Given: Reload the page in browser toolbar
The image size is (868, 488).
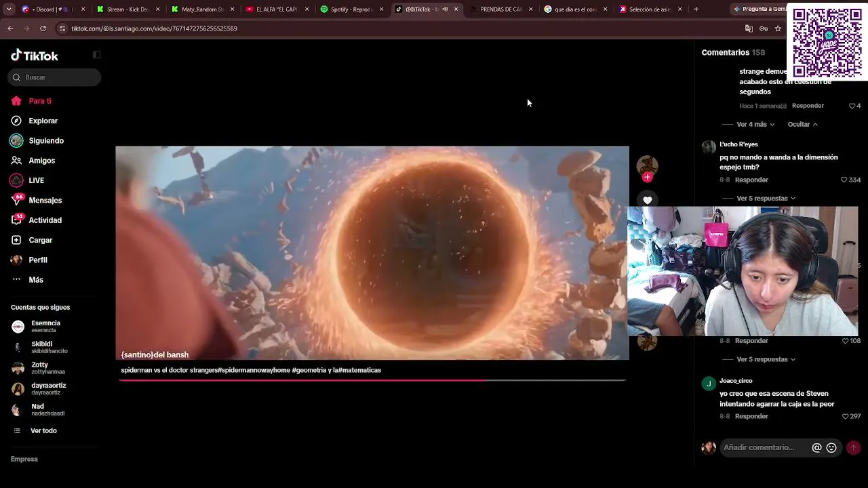Looking at the screenshot, I should 43,28.
